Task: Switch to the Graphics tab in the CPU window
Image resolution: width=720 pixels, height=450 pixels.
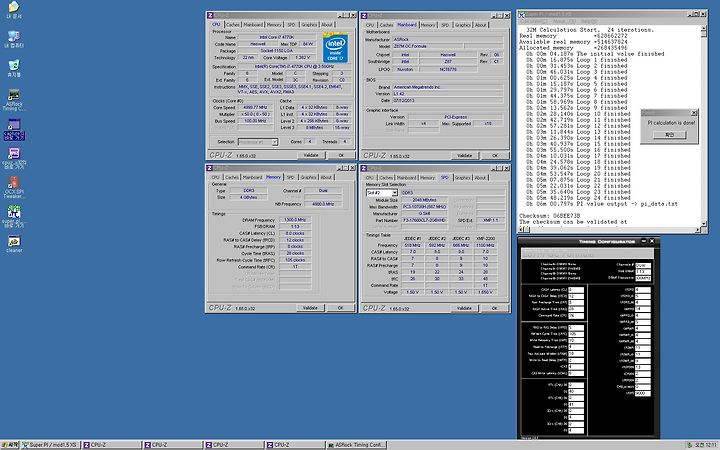Action: pos(309,25)
